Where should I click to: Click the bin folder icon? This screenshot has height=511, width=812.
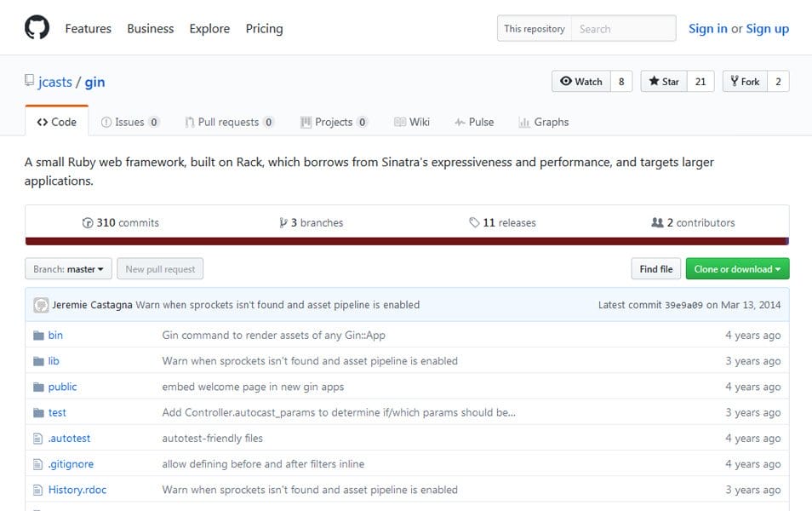coord(38,336)
